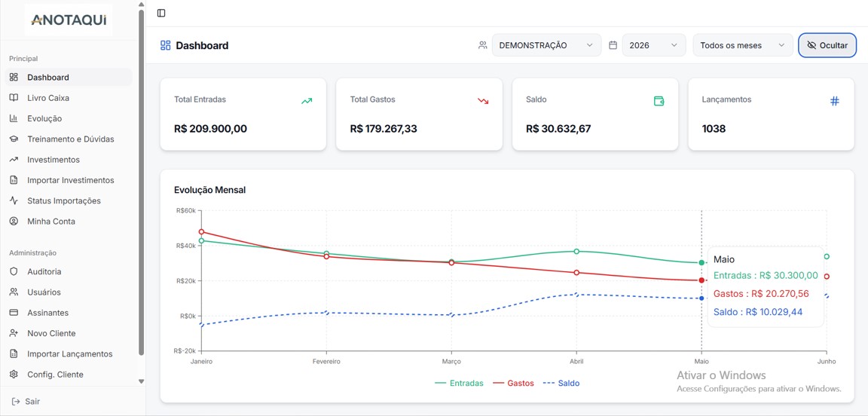Open Usuários admin page
Viewport: 868px width, 416px height.
click(x=69, y=292)
